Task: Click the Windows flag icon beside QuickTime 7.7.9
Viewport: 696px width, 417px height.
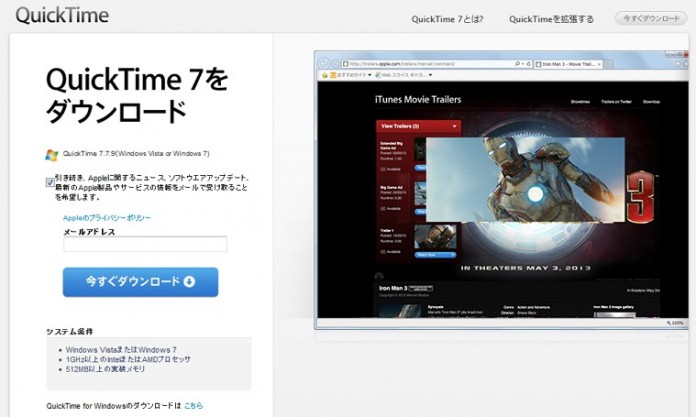Action: click(52, 155)
